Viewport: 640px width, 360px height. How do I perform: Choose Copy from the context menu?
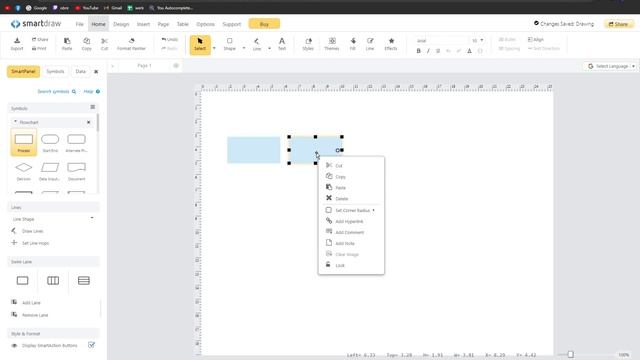[x=351, y=177]
